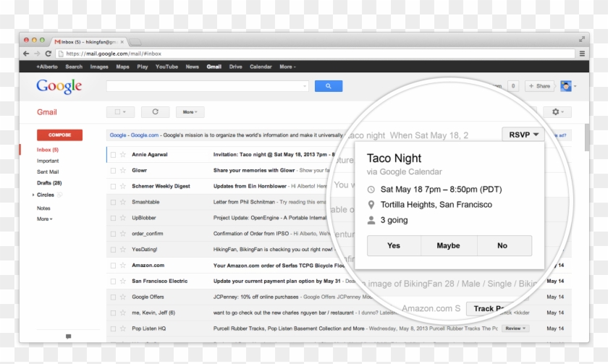This screenshot has height=364, width=608.
Task: Check the UpBlobber email checkbox
Action: [x=113, y=219]
